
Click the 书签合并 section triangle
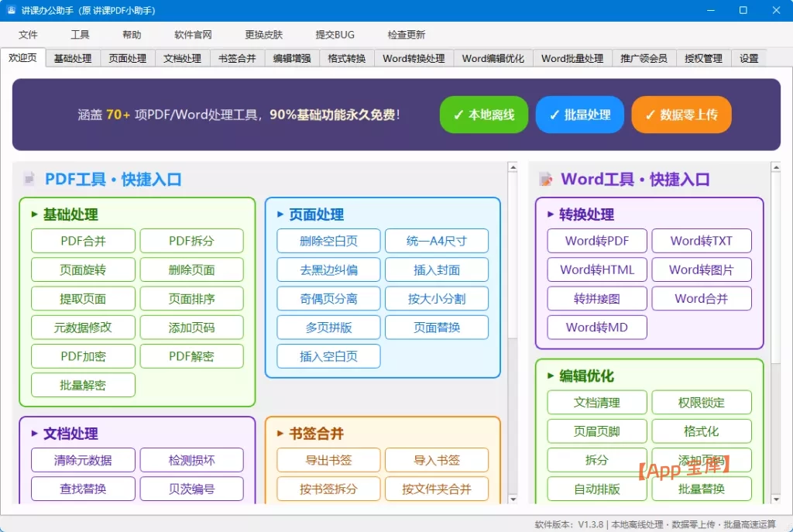(x=280, y=434)
